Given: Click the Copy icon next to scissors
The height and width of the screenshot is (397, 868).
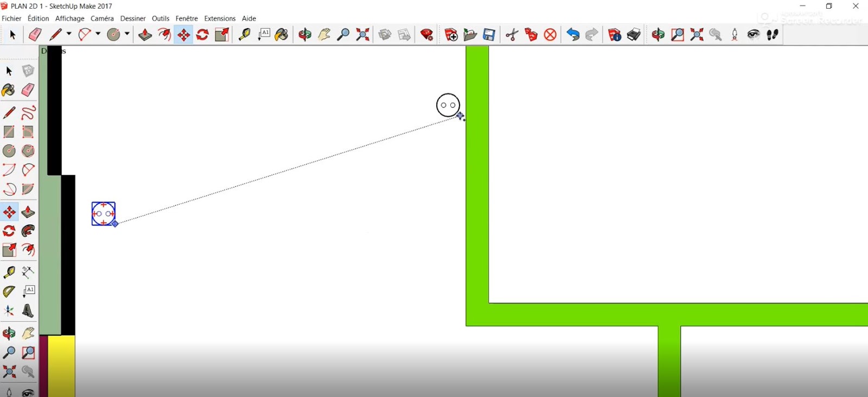Looking at the screenshot, I should (531, 35).
